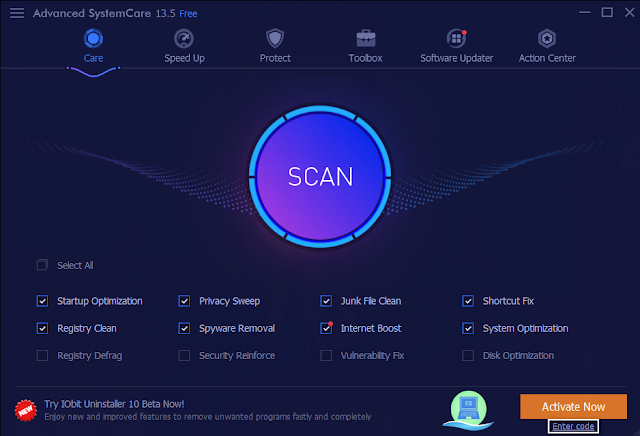Click the Vulnerability Fix label
The width and height of the screenshot is (640, 436).
[x=372, y=356]
